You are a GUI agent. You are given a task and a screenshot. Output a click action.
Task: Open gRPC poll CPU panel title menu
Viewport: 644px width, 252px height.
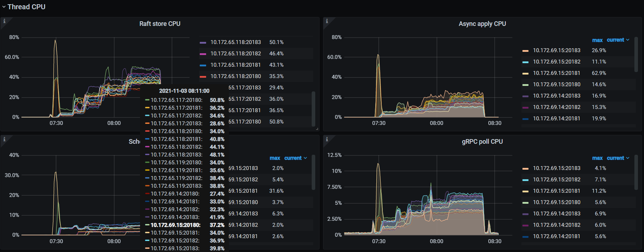pos(482,142)
